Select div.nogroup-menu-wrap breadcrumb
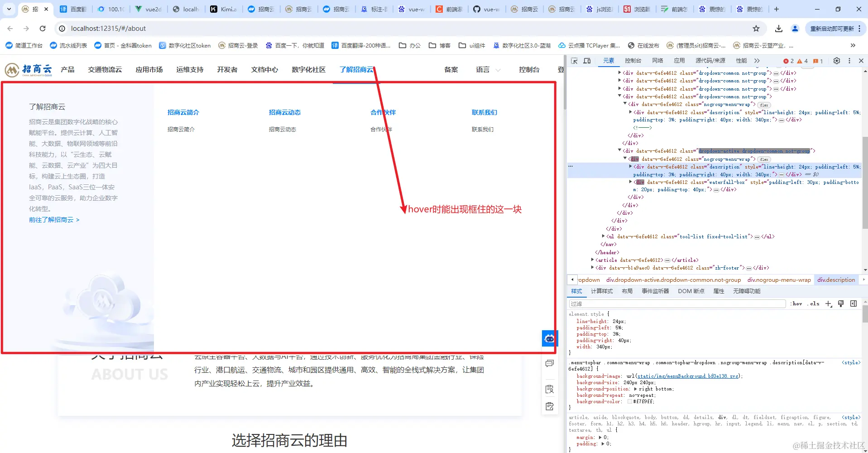 coord(779,280)
